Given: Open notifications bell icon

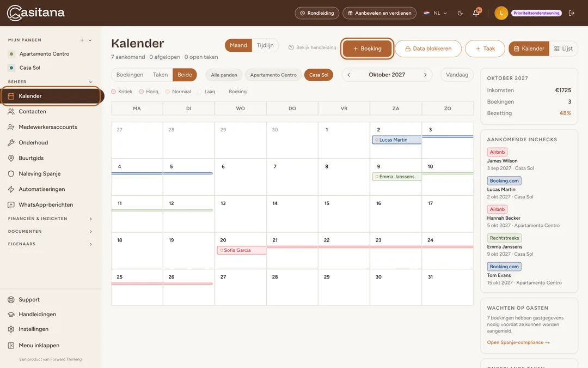Looking at the screenshot, I should point(476,13).
